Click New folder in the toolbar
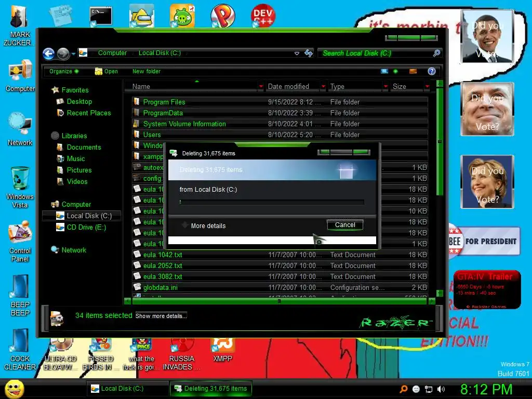 coord(147,71)
